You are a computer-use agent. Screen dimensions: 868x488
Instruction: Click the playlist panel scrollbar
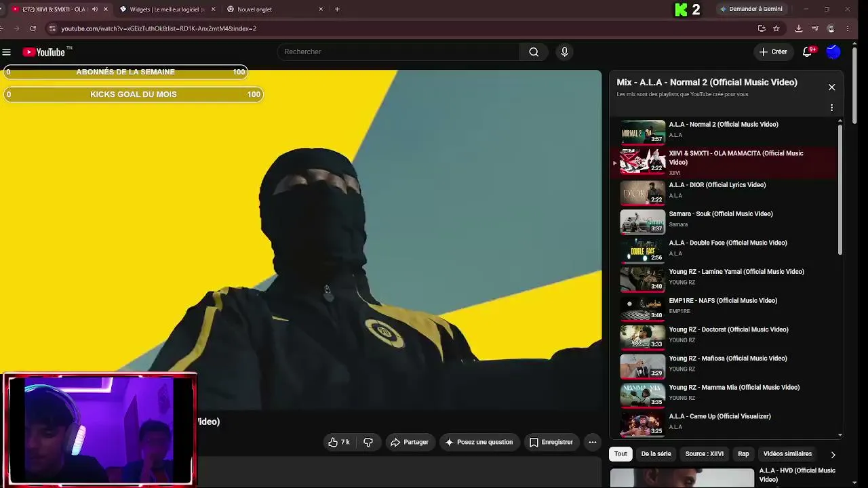(x=840, y=190)
